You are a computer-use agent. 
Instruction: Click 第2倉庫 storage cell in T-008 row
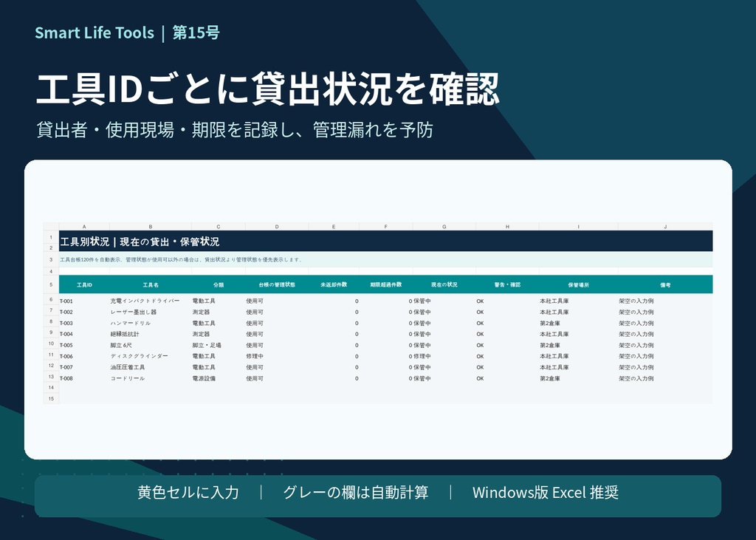pos(579,378)
